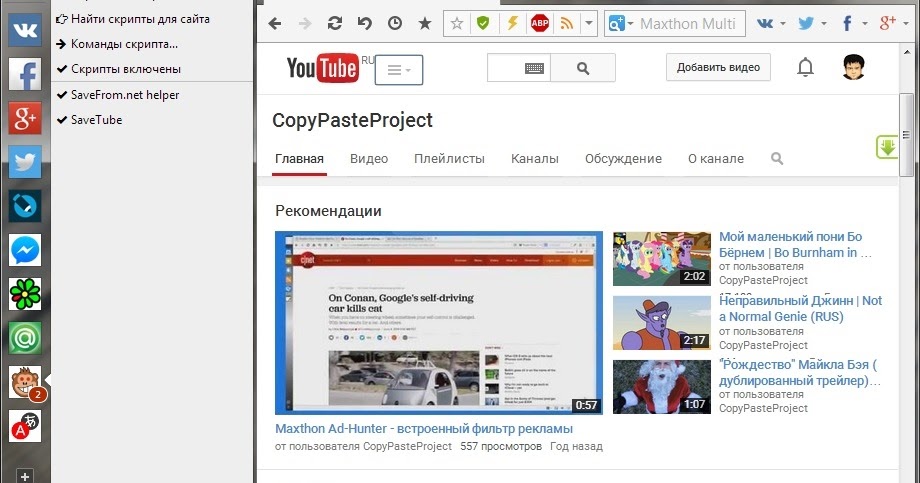Viewport: 920px width, 483px height.
Task: Click the Добавить видео button
Action: (718, 67)
